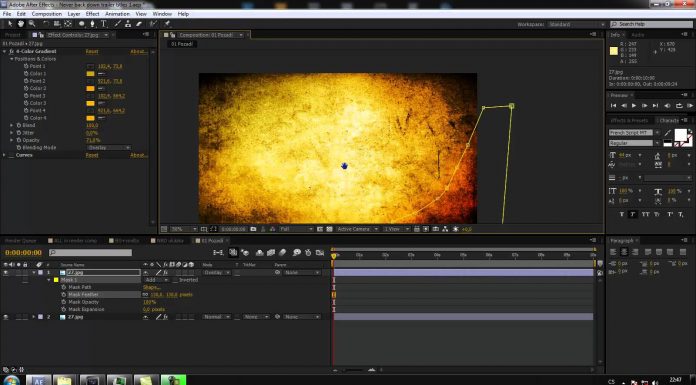Switch to Project panel tab
The height and width of the screenshot is (385, 696).
tap(13, 35)
